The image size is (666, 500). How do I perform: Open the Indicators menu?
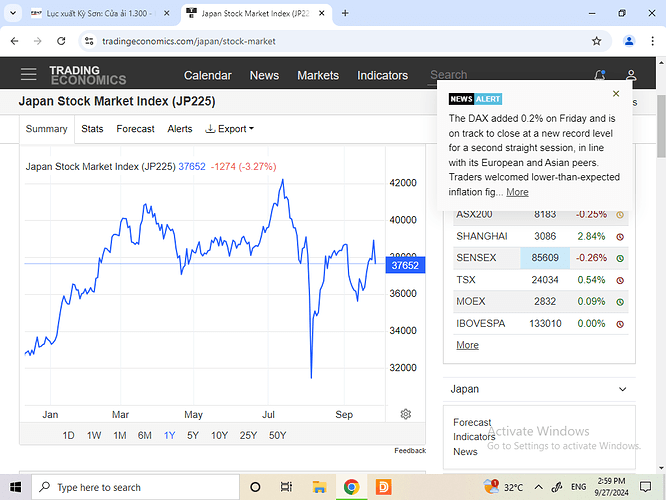tap(382, 75)
